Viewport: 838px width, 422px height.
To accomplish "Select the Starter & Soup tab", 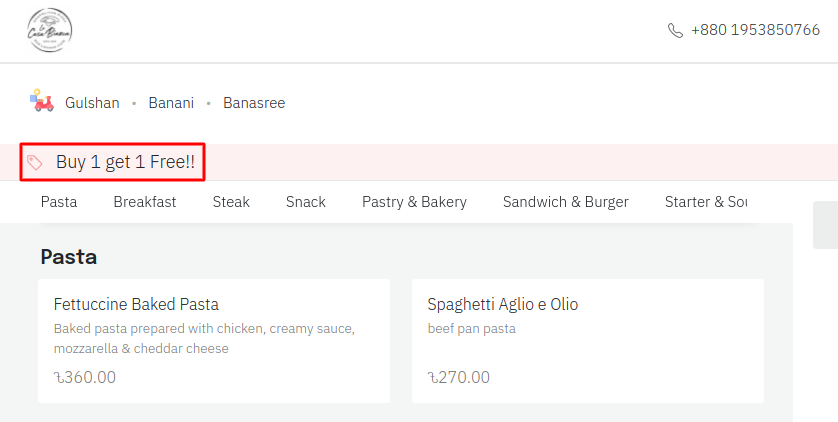I will point(706,202).
